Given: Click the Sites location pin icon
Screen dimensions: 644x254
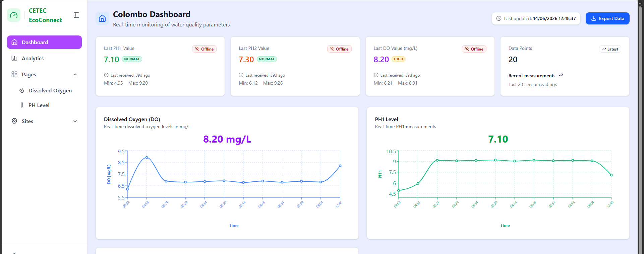Looking at the screenshot, I should coord(14,121).
